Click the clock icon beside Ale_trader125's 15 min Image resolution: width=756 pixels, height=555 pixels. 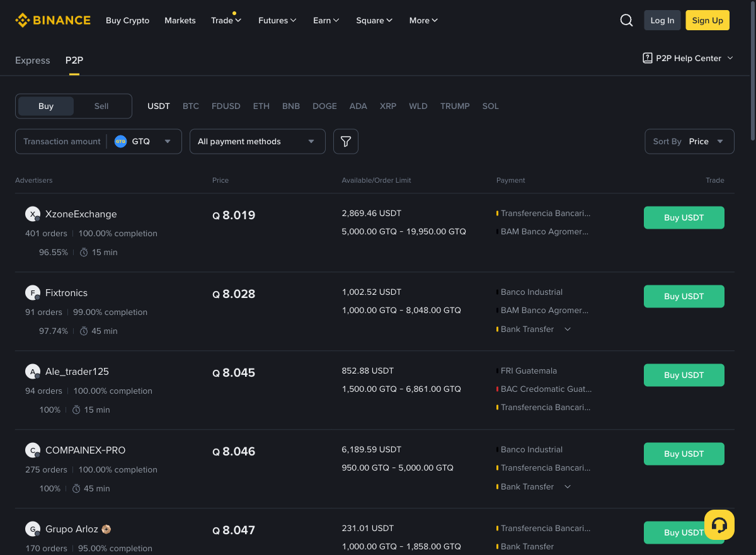(x=76, y=410)
